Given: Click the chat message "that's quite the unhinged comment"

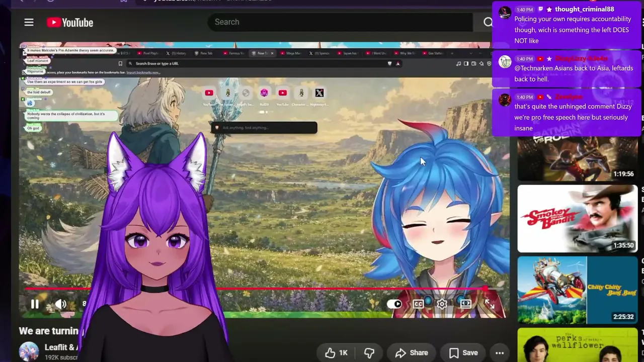Looking at the screenshot, I should [573, 117].
